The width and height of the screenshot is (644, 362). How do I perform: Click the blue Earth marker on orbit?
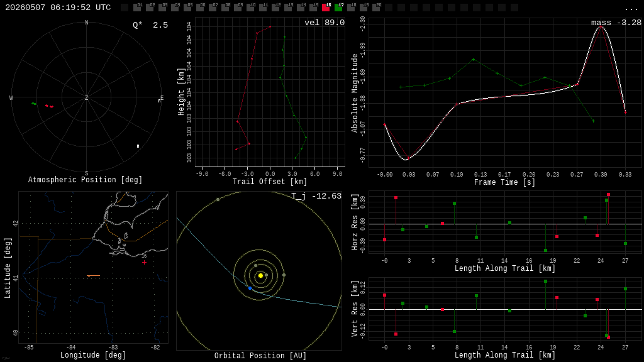click(250, 288)
